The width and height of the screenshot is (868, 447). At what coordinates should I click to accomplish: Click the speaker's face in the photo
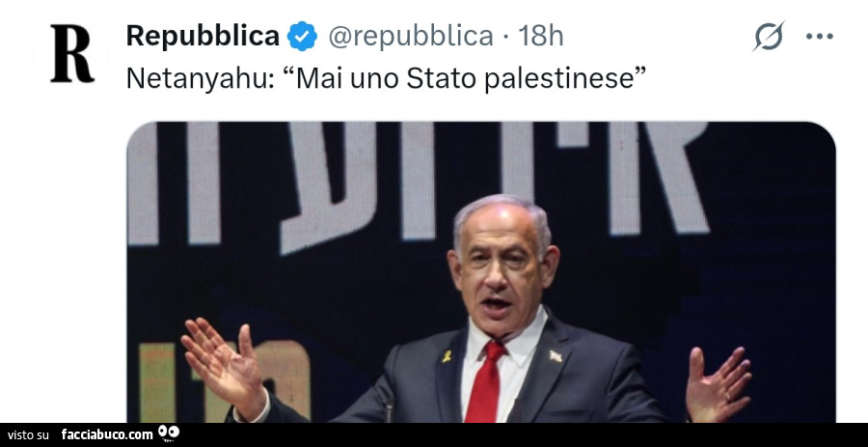[501, 267]
